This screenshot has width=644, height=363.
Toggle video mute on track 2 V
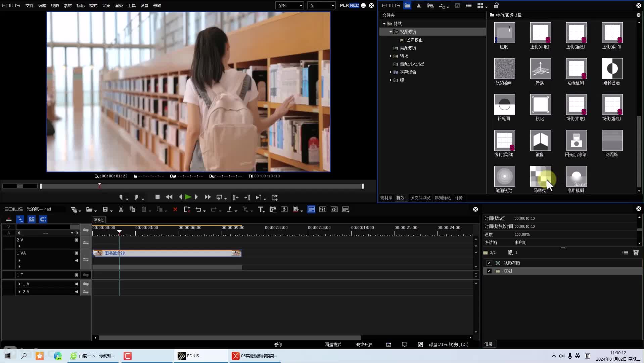(77, 240)
